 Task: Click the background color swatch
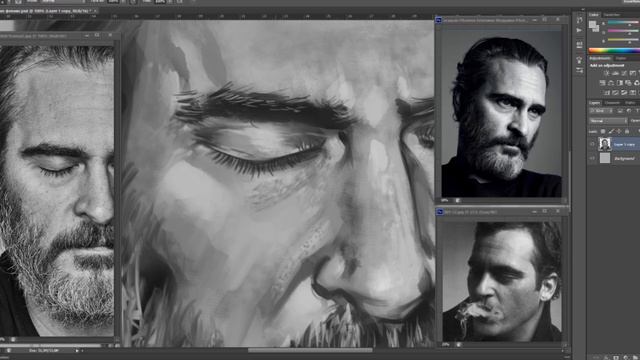click(597, 29)
